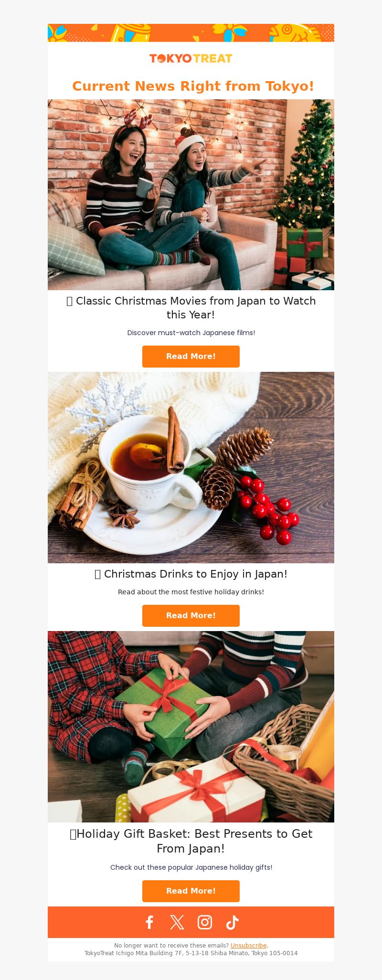
Task: Click the spiced tea cup photo
Action: pyautogui.click(x=191, y=468)
